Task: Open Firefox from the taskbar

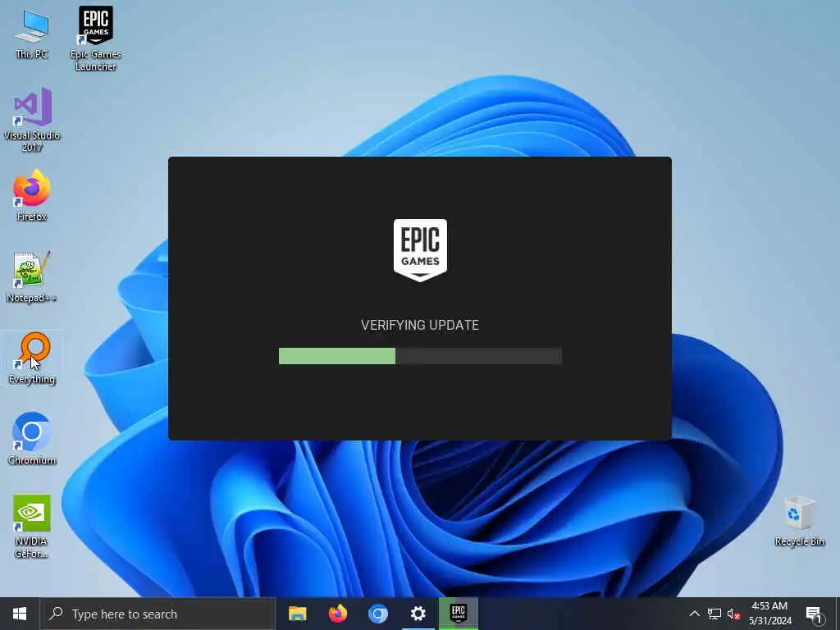Action: tap(337, 614)
